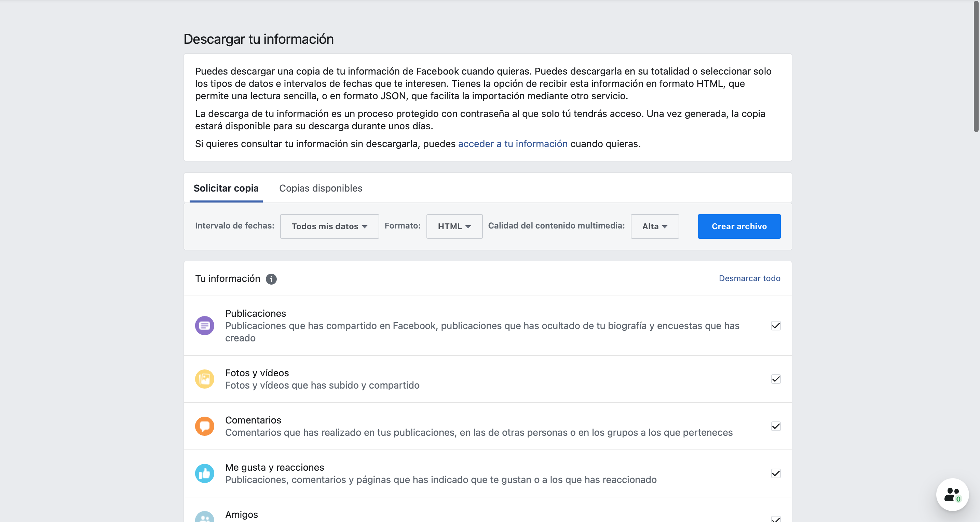Click the info icon beside Tu información
The width and height of the screenshot is (980, 522).
(x=271, y=279)
